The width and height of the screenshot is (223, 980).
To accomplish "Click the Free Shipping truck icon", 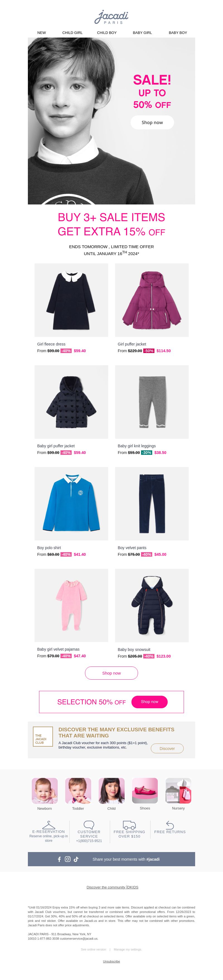I will coord(129,825).
